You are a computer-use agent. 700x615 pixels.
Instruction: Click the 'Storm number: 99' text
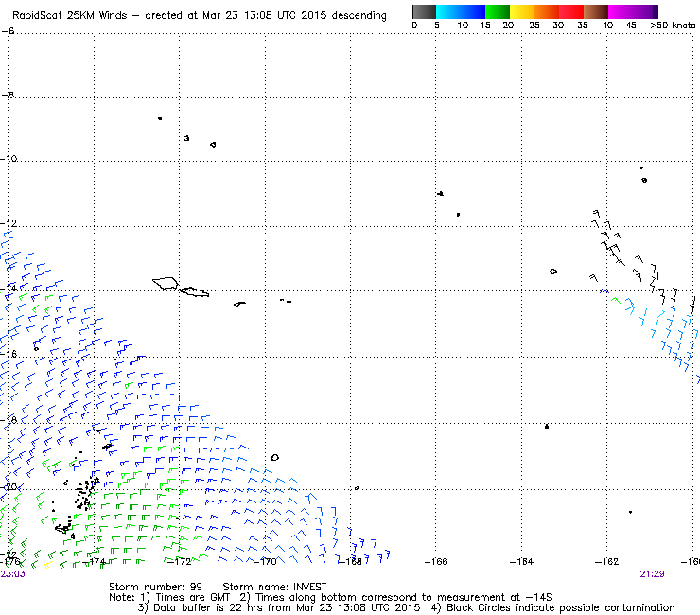click(155, 587)
